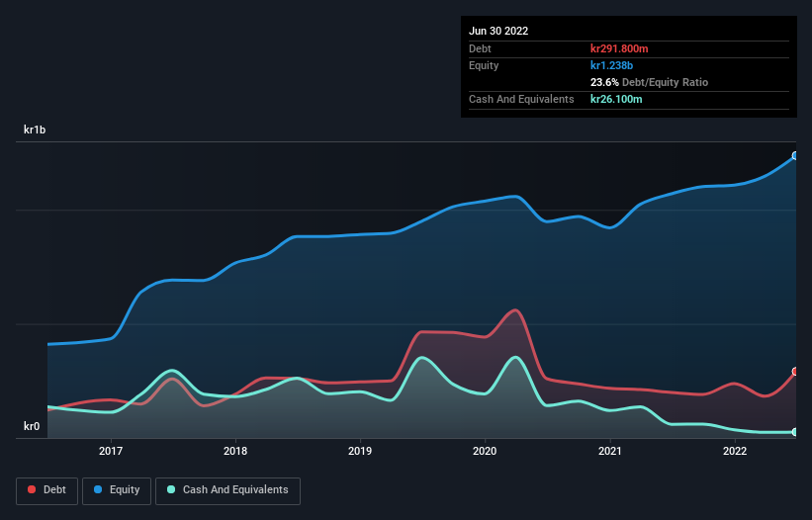Viewport: 812px width, 520px height.
Task: Click the kr0 y-axis label
Action: 32,426
